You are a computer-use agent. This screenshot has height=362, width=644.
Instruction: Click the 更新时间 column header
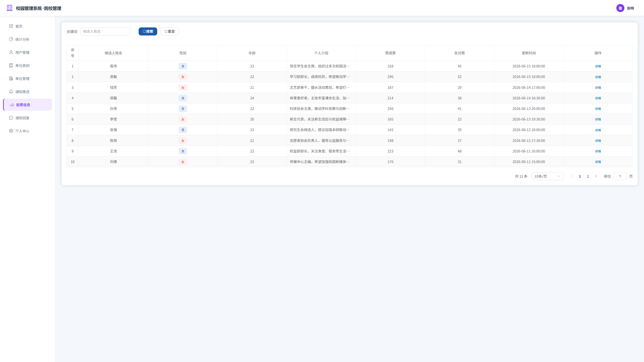(x=529, y=53)
